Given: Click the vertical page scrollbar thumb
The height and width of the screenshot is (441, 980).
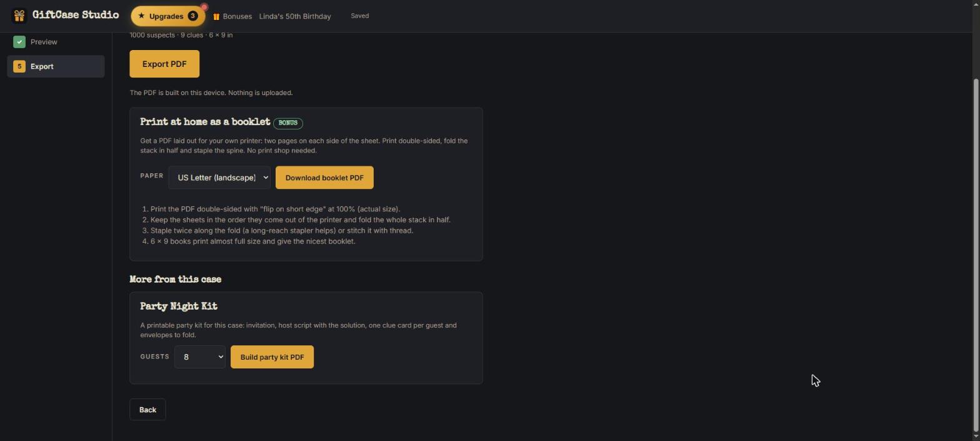Looking at the screenshot, I should [976, 255].
